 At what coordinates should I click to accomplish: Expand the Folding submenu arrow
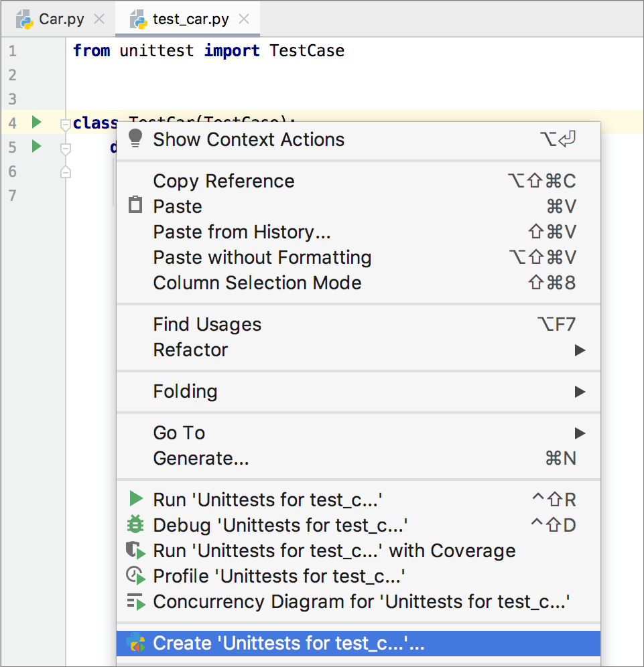click(580, 391)
